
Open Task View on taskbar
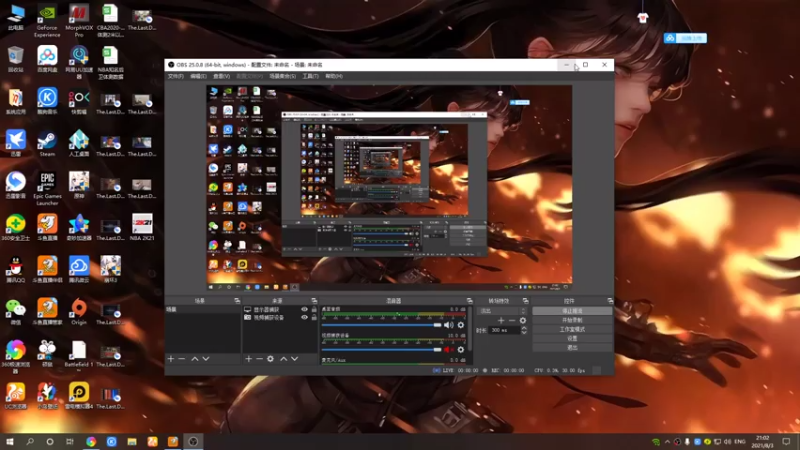[x=70, y=441]
